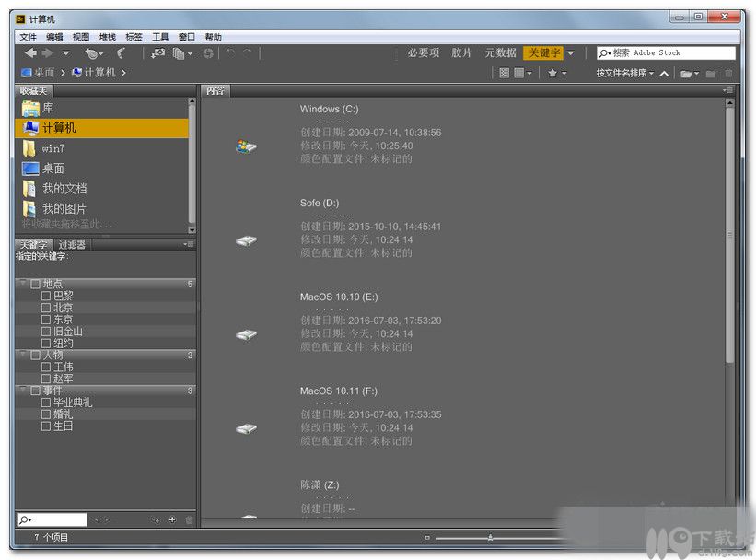Rotate clockwise using the toolbar icon

[x=248, y=53]
